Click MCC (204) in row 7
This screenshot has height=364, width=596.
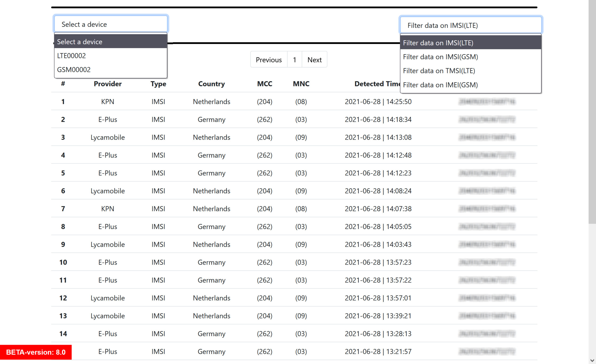tap(264, 209)
